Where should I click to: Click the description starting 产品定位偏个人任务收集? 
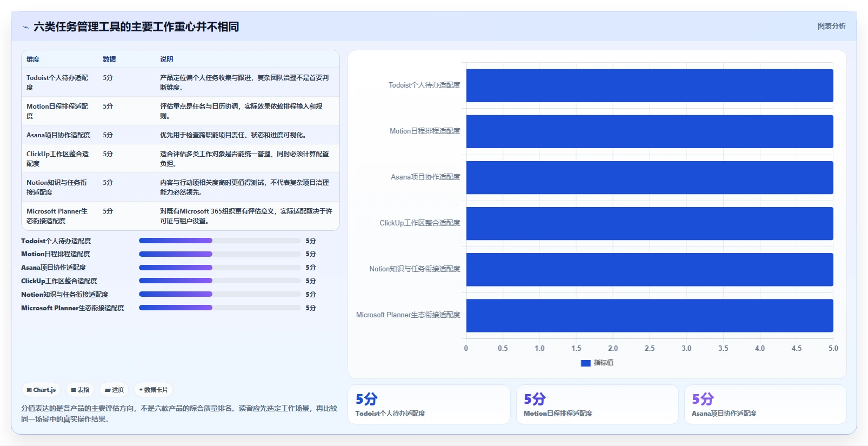coord(244,82)
